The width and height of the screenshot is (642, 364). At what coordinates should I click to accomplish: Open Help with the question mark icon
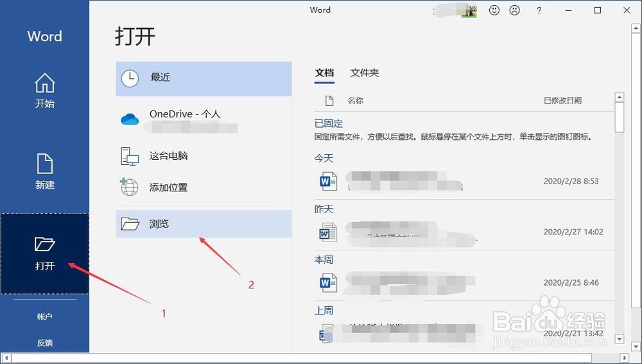point(539,11)
